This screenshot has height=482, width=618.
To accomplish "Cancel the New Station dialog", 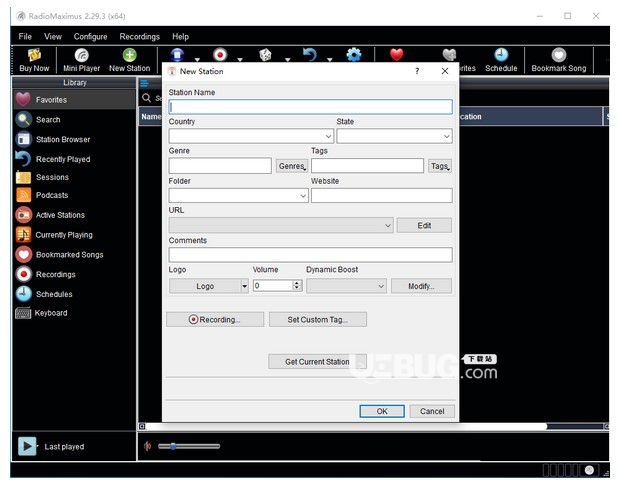I will (x=432, y=411).
